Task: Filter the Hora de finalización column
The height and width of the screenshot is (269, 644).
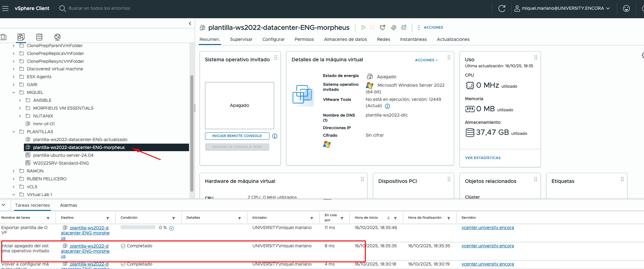Action: pyautogui.click(x=449, y=218)
